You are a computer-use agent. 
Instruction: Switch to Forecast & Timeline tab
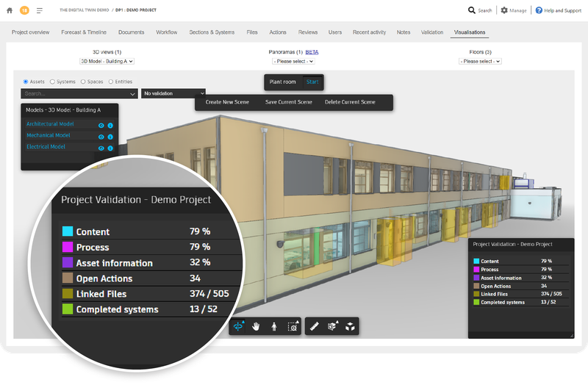pyautogui.click(x=84, y=32)
